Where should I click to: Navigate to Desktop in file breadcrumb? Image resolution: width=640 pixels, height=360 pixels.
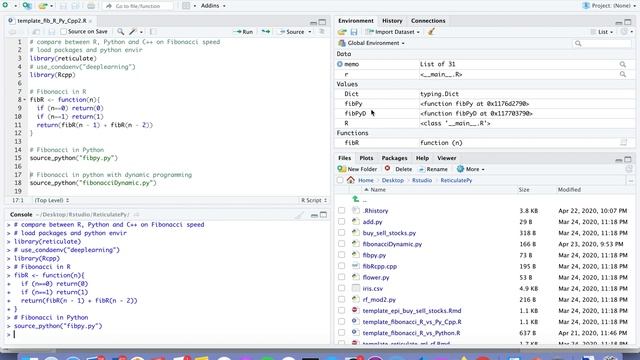392,180
